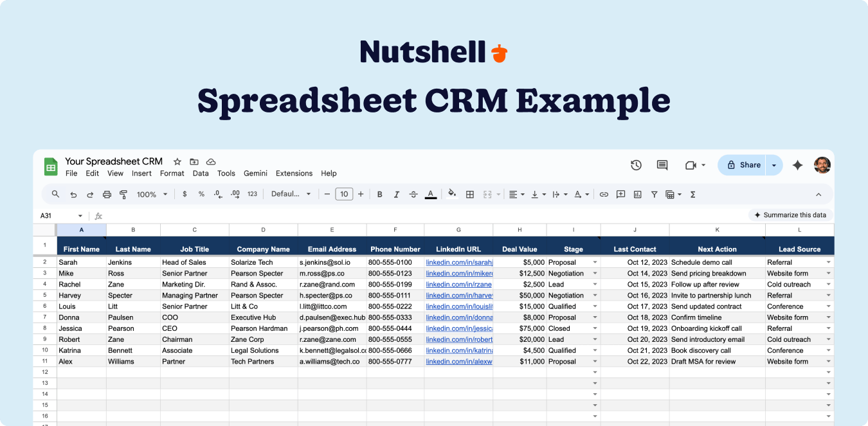The width and height of the screenshot is (868, 426).
Task: Toggle the filter funnel icon
Action: click(x=655, y=194)
